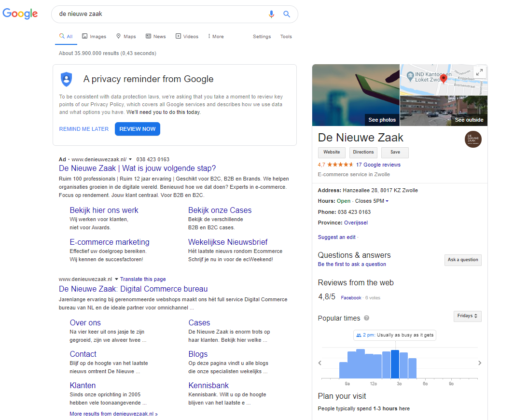Viewport: 514px width, 420px height.
Task: Click the Popular times help question icon
Action: 366,318
